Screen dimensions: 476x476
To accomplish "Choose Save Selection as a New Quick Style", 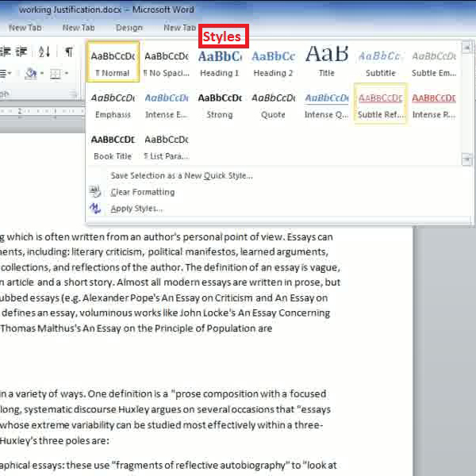I will click(x=182, y=175).
